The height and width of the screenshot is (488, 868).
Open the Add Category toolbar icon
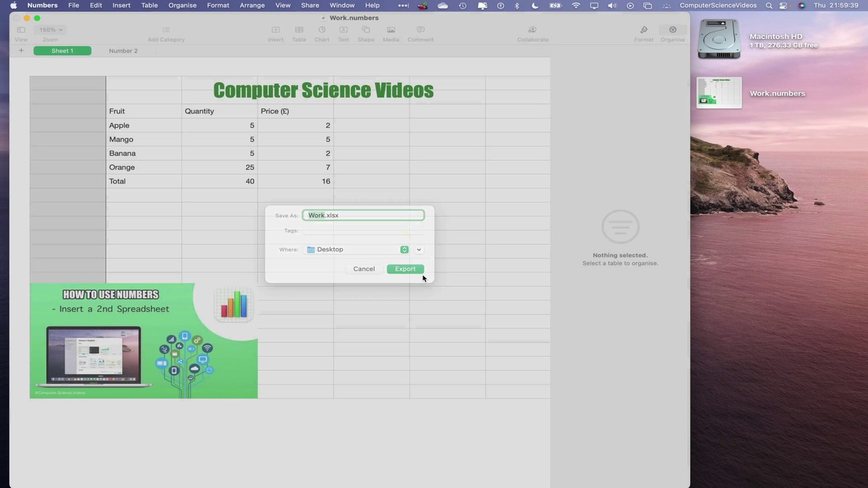click(166, 30)
